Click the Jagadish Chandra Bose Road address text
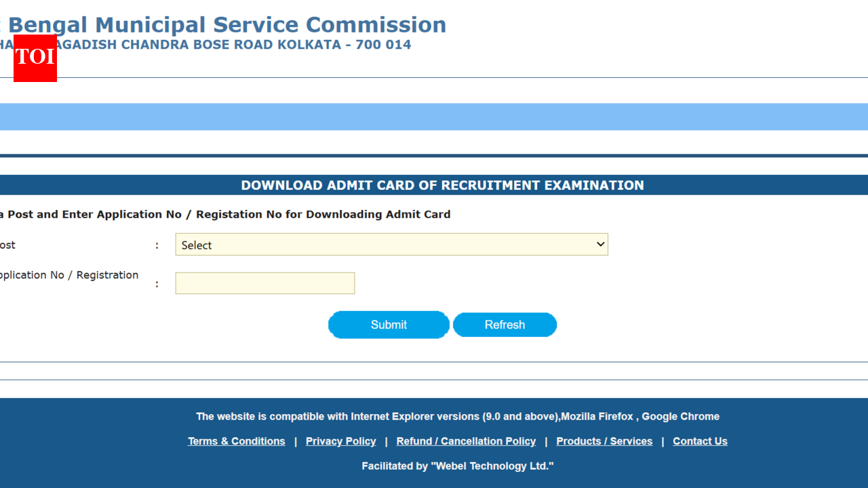This screenshot has height=488, width=868. (203, 44)
